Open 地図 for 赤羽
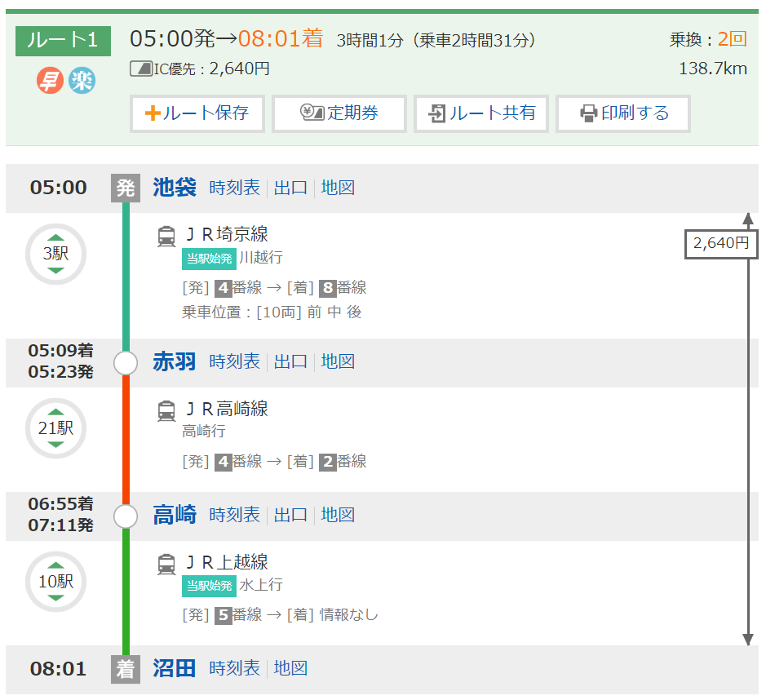The height and width of the screenshot is (700, 766). click(338, 362)
